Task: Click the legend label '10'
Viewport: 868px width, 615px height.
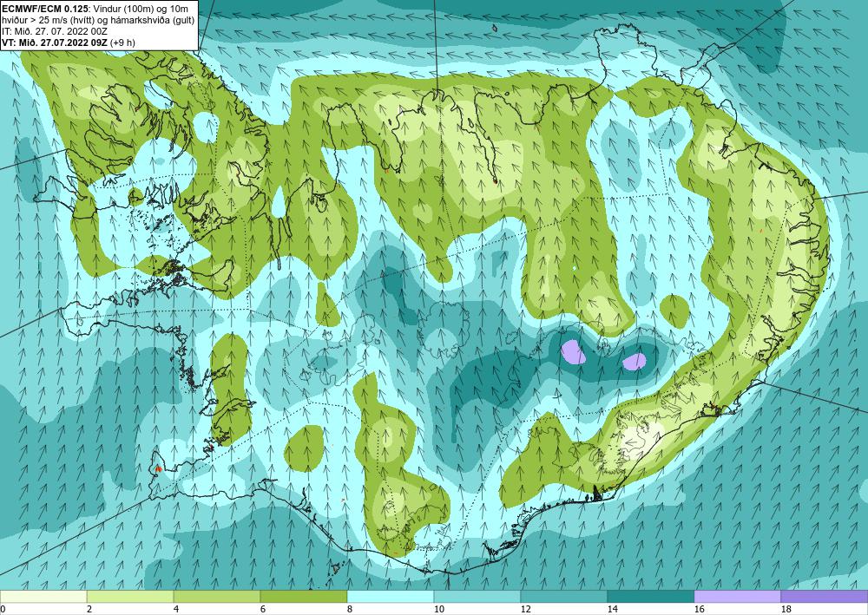Action: (438, 610)
